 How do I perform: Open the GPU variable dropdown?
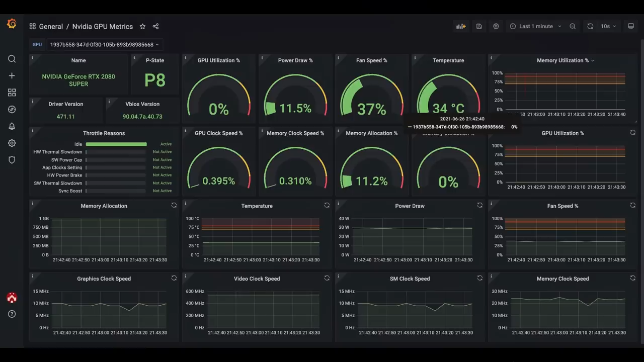[105, 44]
